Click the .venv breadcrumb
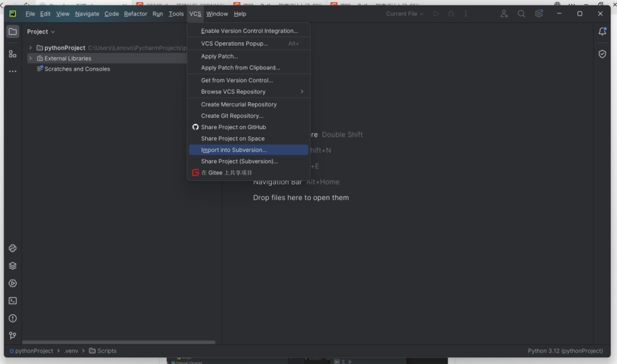This screenshot has height=364, width=617. pyautogui.click(x=71, y=351)
